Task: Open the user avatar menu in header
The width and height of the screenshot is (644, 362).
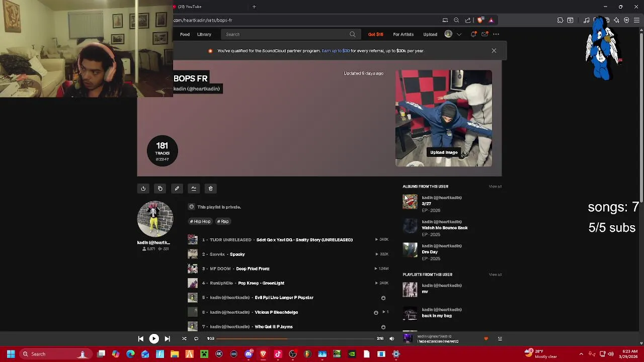Action: [448, 34]
